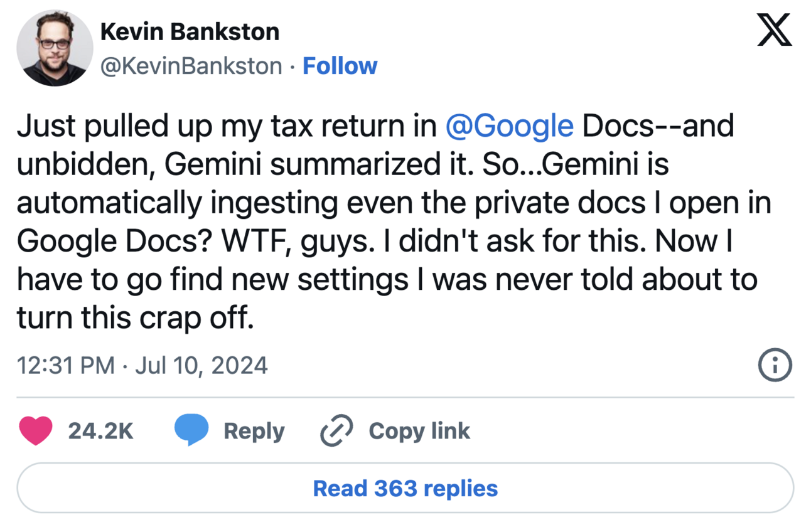Click the Kevin Bankston display name
This screenshot has height=532, width=811.
click(x=190, y=31)
